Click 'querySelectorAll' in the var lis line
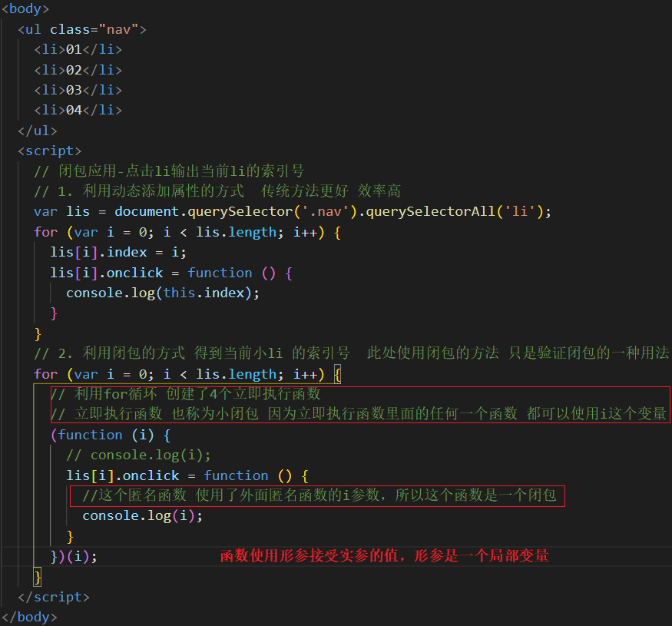 pos(430,212)
